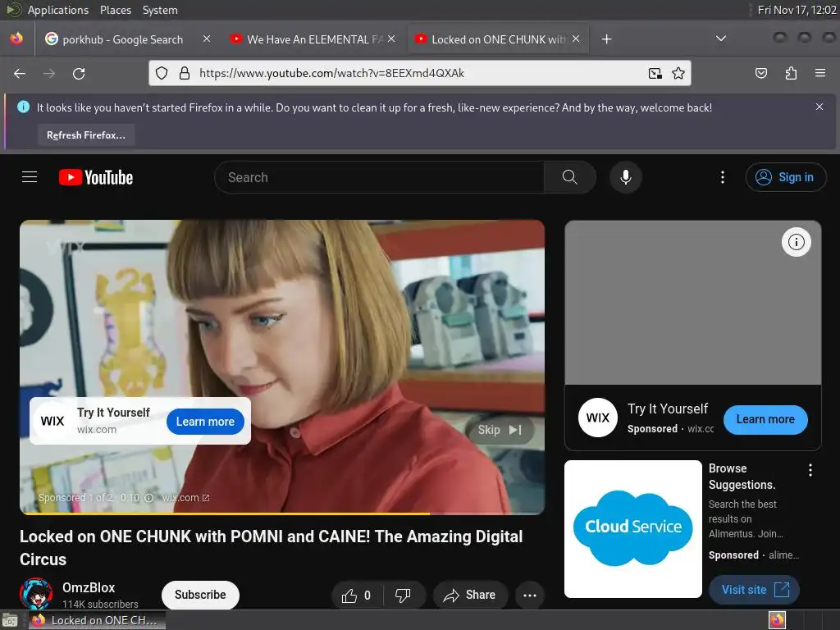Expand the list all tabs chevron
The height and width of the screenshot is (630, 840).
(x=721, y=39)
